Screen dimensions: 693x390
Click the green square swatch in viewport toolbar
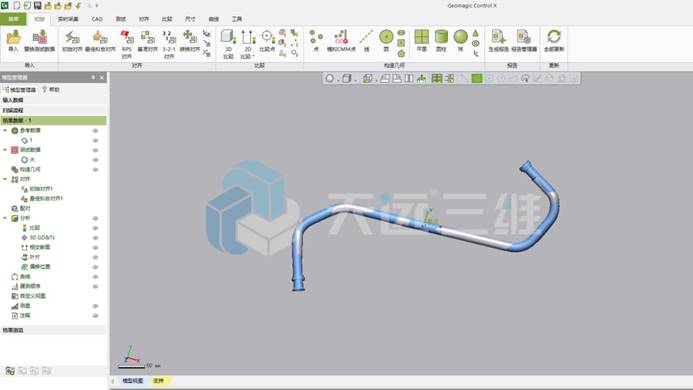tap(476, 78)
